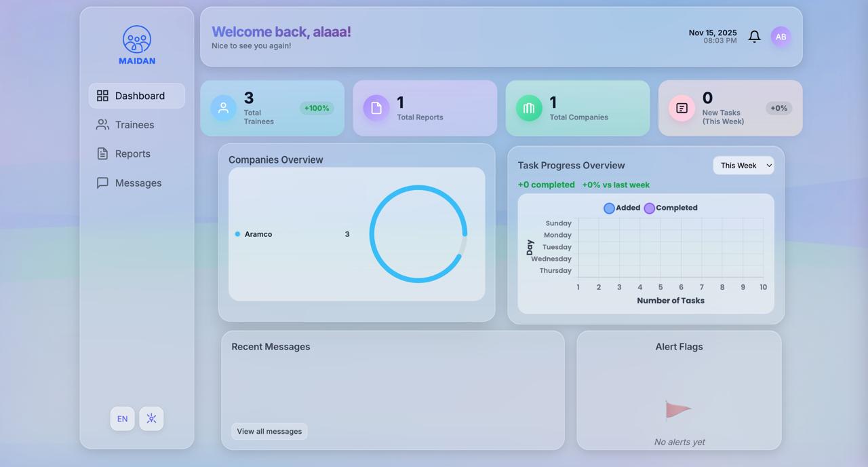Click the document icon on Total Reports card

376,107
